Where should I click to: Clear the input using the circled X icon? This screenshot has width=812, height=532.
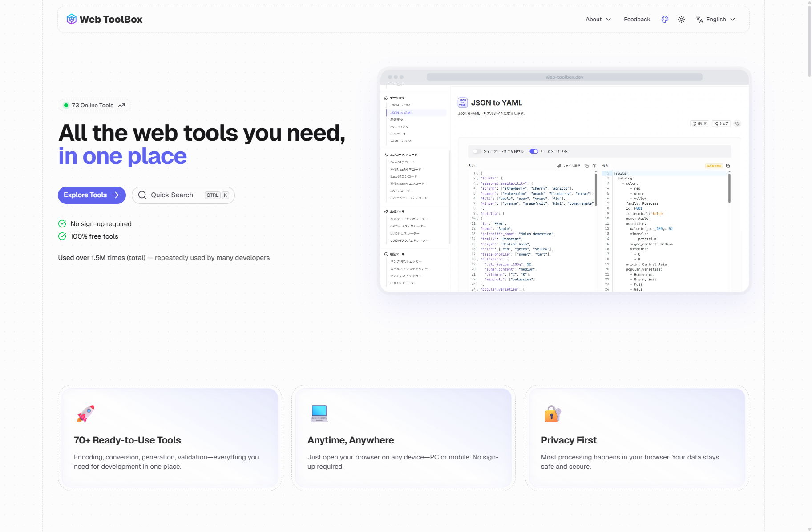point(594,166)
